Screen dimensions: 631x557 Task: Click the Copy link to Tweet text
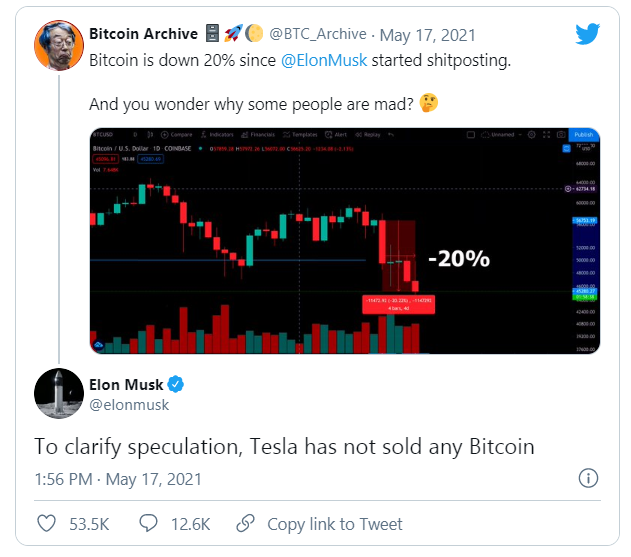(335, 523)
